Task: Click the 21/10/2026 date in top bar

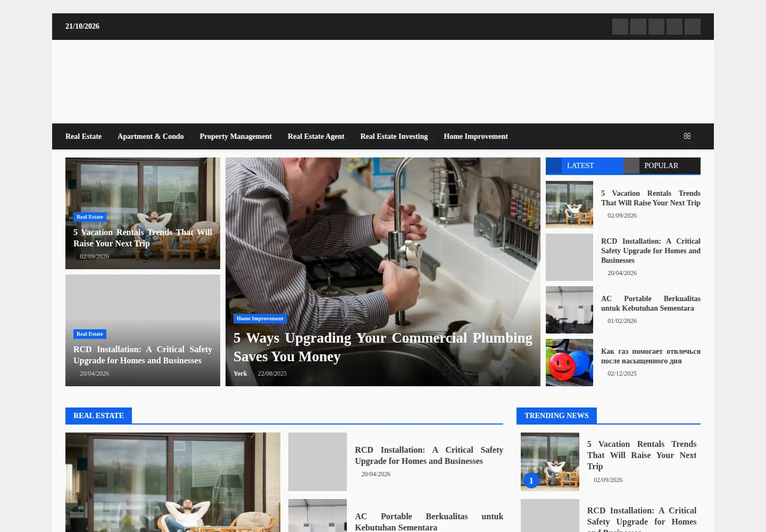Action: pyautogui.click(x=82, y=26)
